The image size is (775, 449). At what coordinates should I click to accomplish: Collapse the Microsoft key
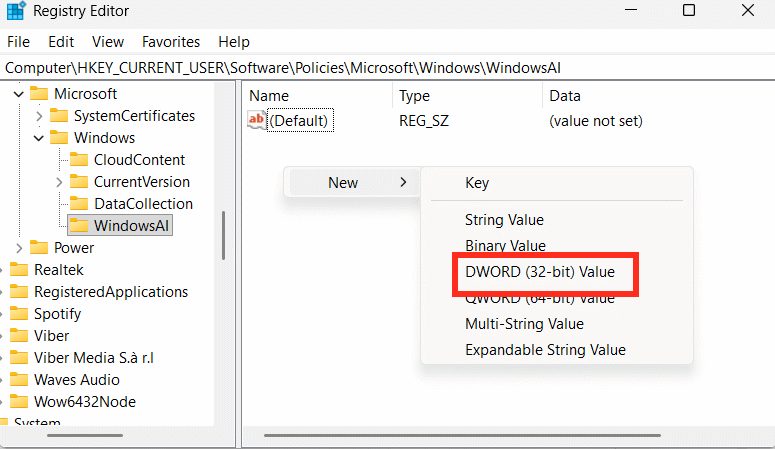(19, 94)
